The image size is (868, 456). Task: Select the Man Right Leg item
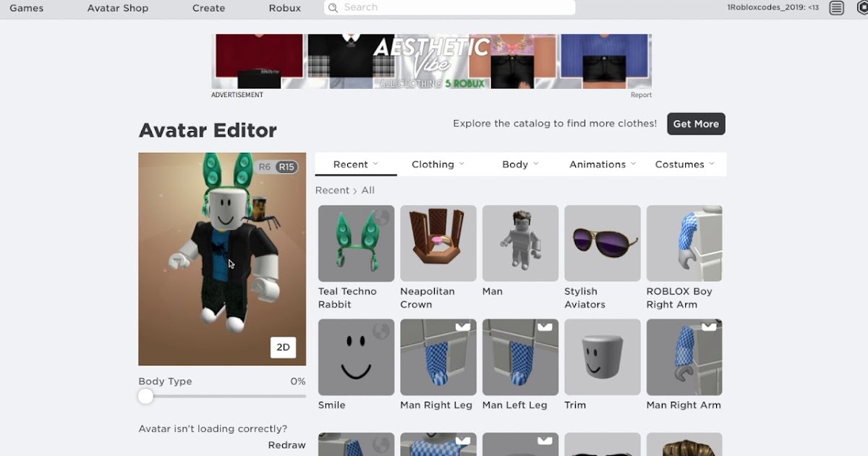click(438, 357)
